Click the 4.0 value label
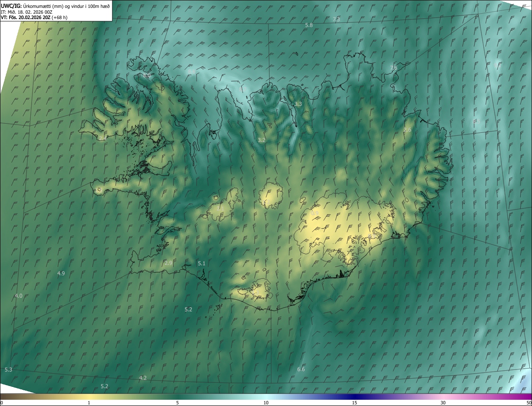The width and height of the screenshot is (532, 406). point(19,296)
